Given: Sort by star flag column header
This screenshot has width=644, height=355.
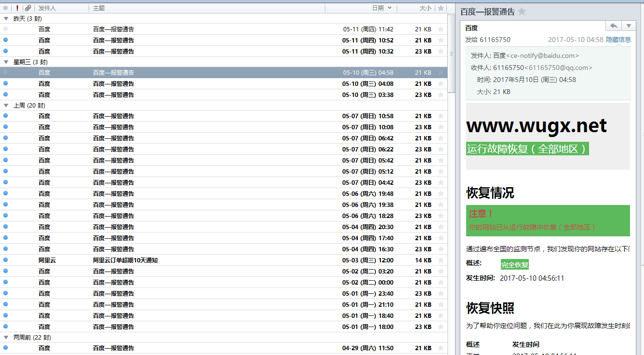Looking at the screenshot, I should (x=441, y=8).
